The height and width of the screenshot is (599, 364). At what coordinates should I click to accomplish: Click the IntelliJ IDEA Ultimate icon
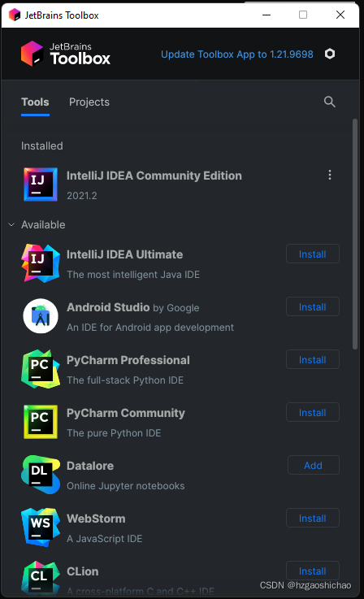coord(41,263)
